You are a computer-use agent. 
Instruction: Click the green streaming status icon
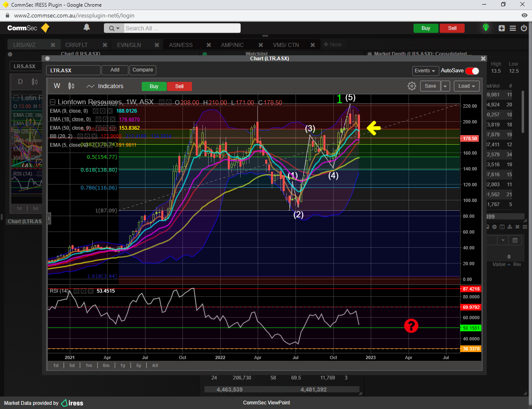(x=485, y=28)
